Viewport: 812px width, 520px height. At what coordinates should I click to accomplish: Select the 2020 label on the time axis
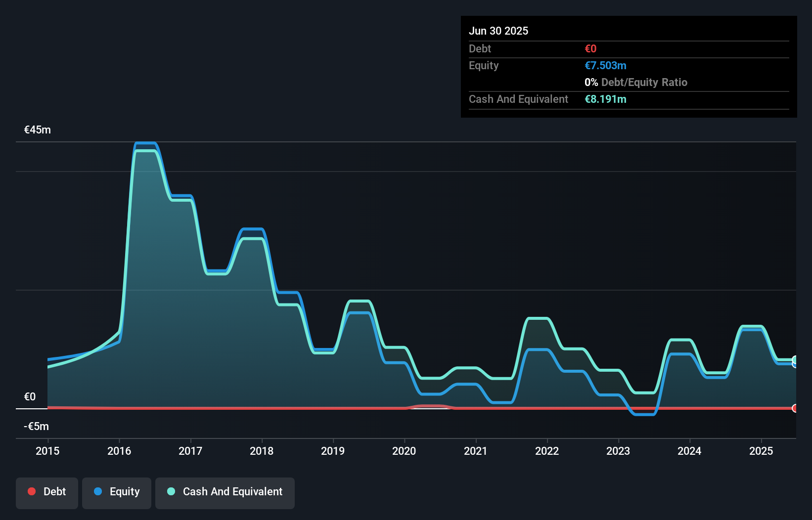[404, 451]
